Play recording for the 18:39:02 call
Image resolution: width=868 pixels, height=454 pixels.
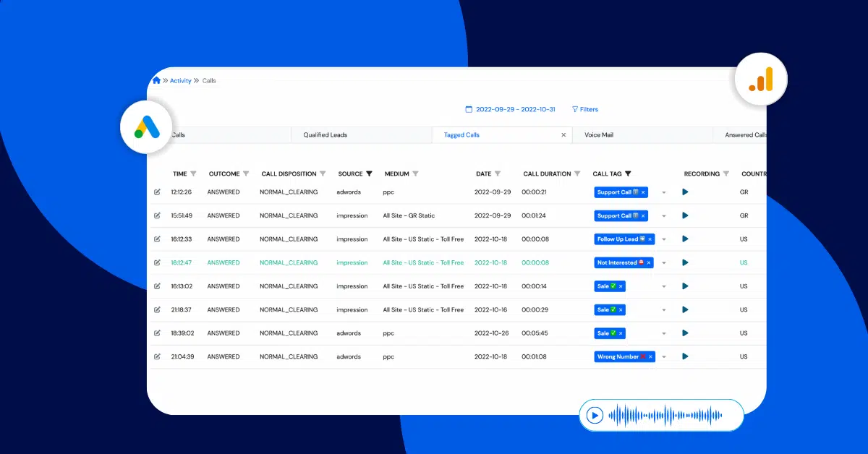tap(685, 333)
